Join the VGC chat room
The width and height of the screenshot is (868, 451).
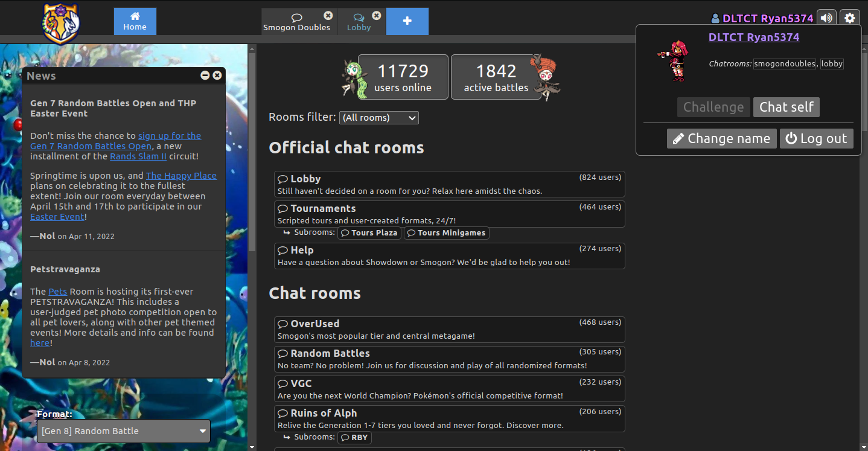(450, 389)
